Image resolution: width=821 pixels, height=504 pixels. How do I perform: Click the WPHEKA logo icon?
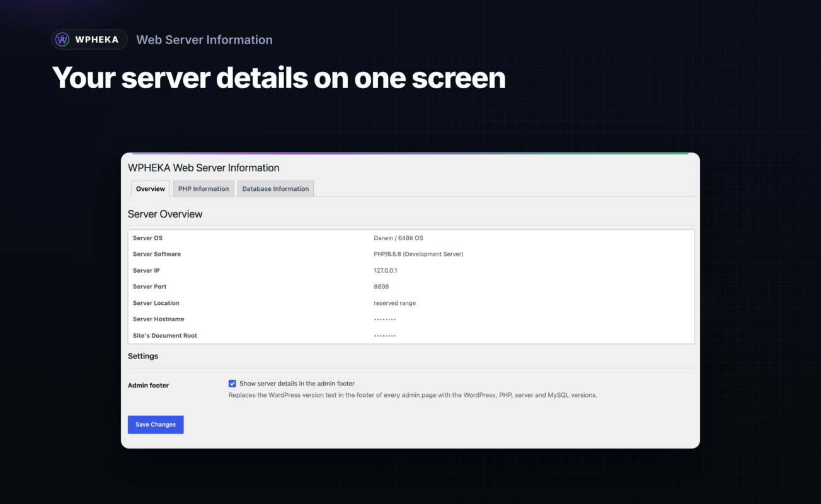pos(62,39)
